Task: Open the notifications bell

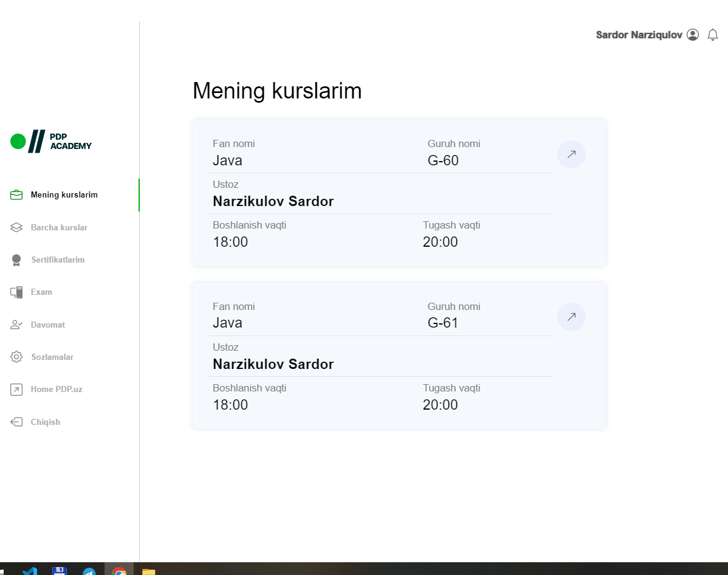Action: coord(713,35)
